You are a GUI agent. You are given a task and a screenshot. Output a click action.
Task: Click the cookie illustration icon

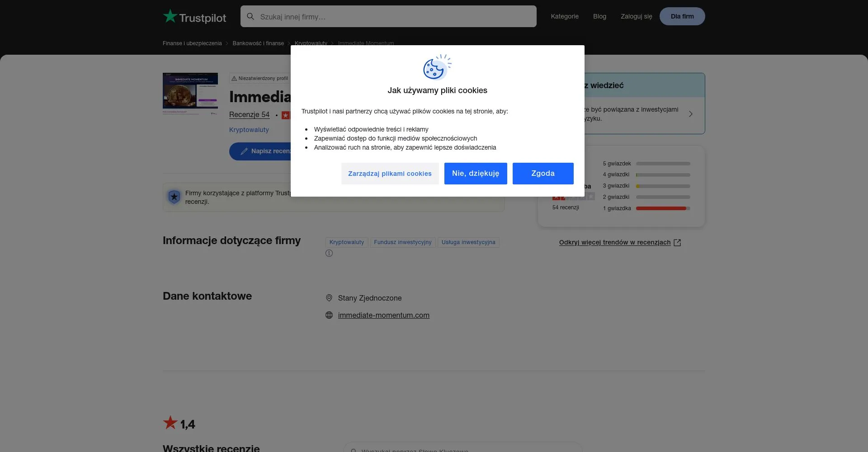point(437,67)
